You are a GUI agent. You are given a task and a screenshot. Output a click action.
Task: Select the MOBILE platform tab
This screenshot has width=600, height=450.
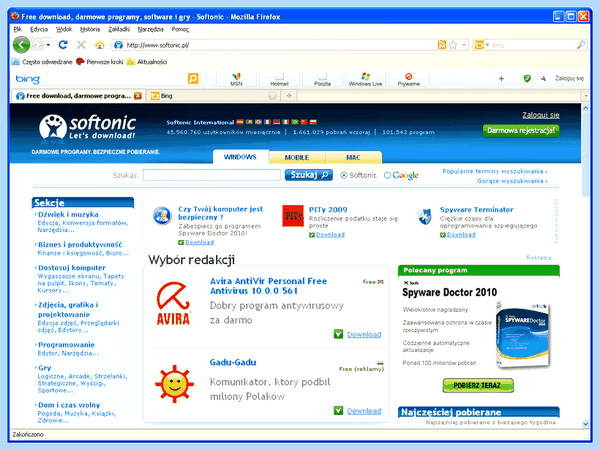[x=297, y=157]
